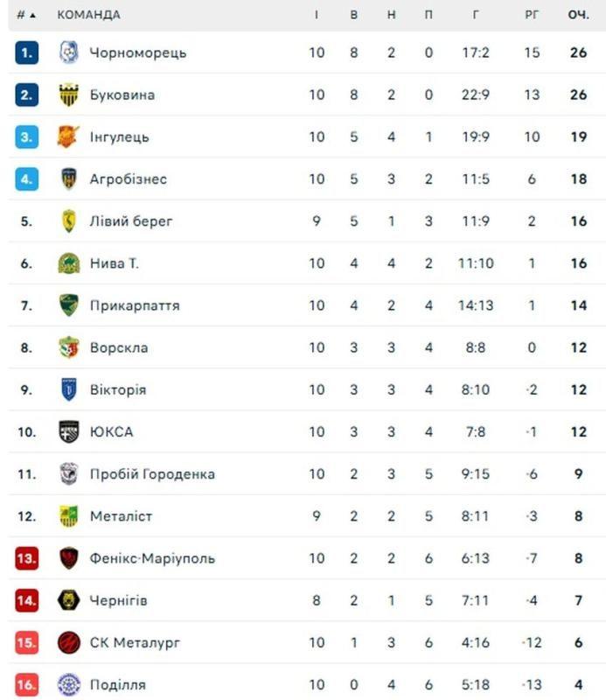
Task: Sort by the Г goals column header
Action: pyautogui.click(x=476, y=15)
